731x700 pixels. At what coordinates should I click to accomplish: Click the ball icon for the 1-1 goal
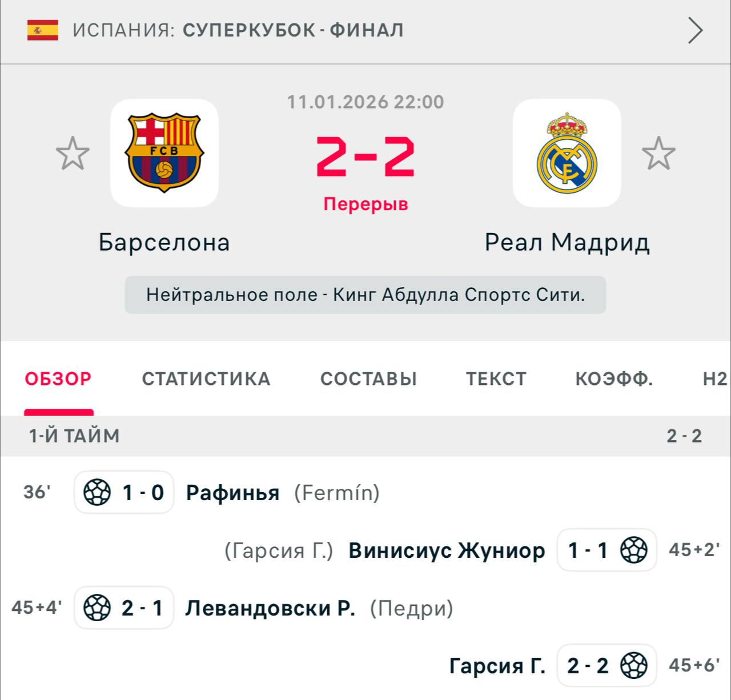[634, 550]
